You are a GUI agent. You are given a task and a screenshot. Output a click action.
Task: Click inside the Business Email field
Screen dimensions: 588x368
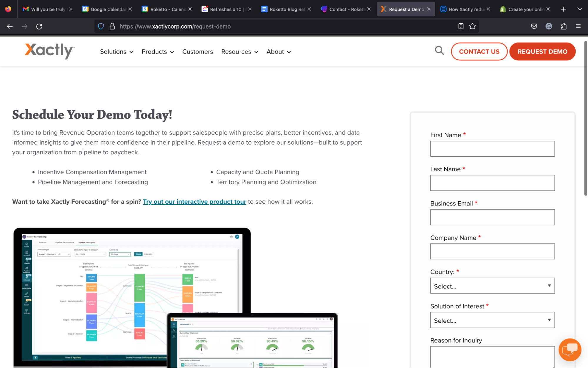click(492, 217)
